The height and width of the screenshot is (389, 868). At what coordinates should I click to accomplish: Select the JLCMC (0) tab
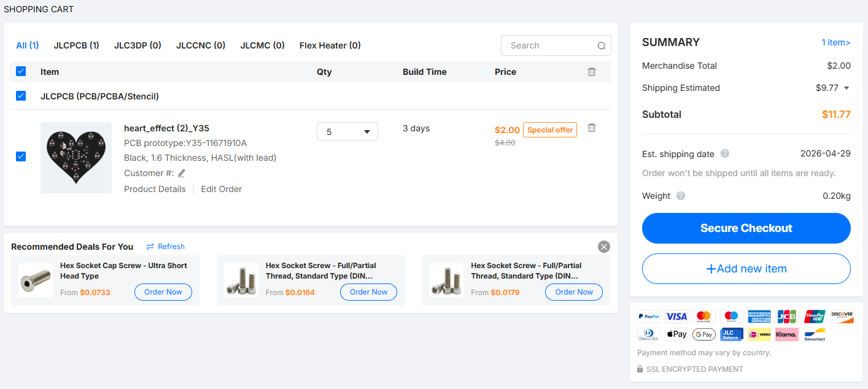(263, 45)
